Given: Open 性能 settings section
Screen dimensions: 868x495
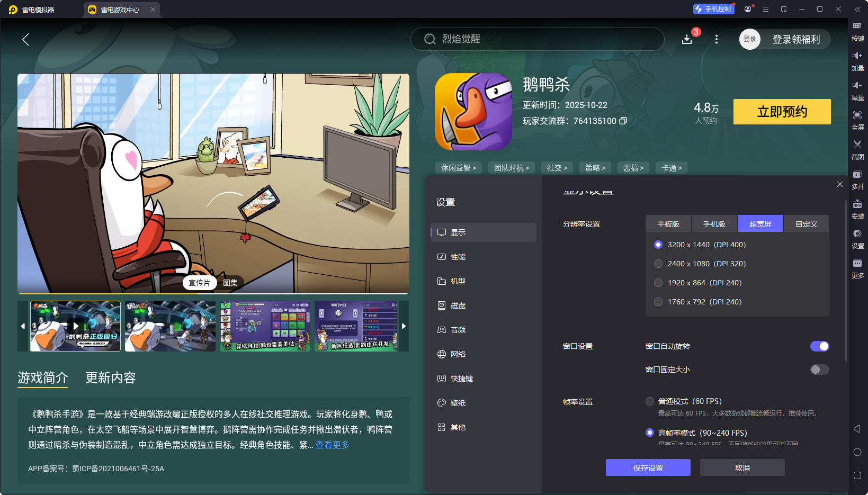Looking at the screenshot, I should pos(484,257).
